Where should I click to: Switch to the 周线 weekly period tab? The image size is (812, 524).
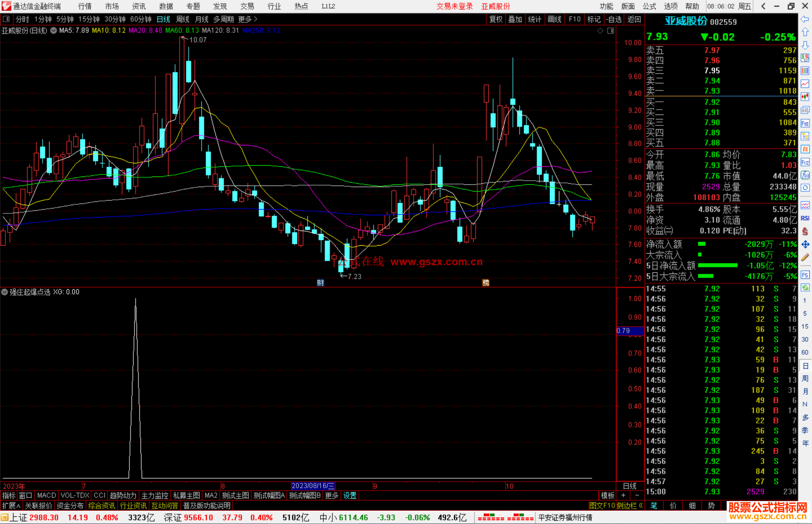(183, 19)
